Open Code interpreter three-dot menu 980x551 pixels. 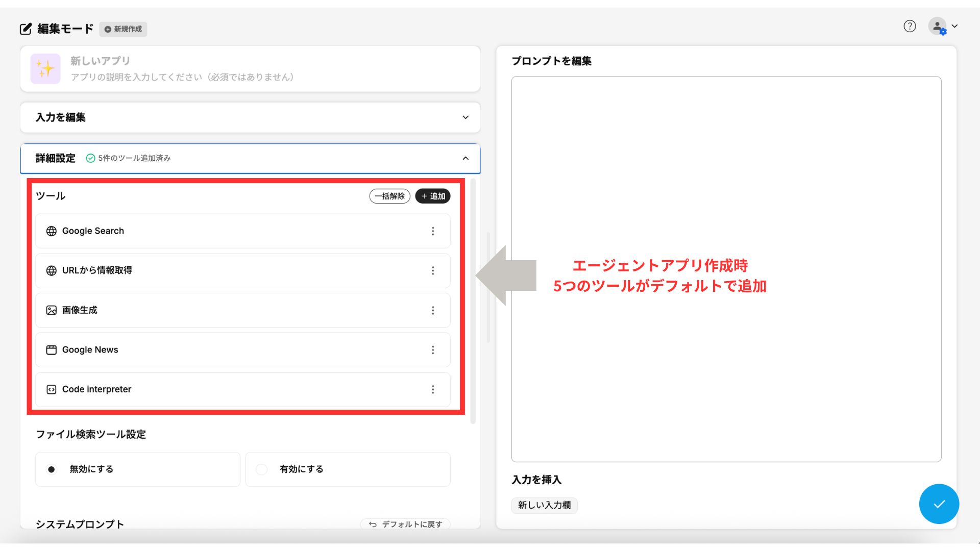433,389
